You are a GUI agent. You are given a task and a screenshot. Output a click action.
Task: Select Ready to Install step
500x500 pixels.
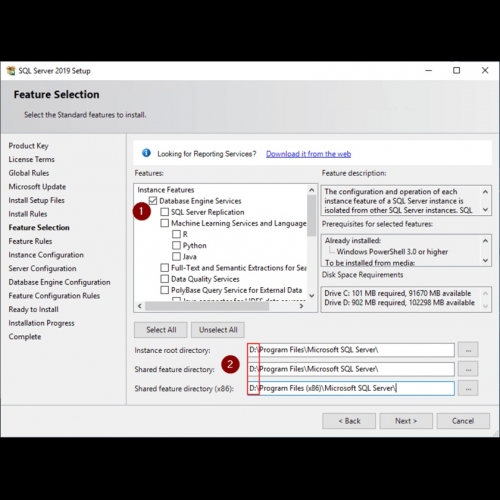pos(33,310)
